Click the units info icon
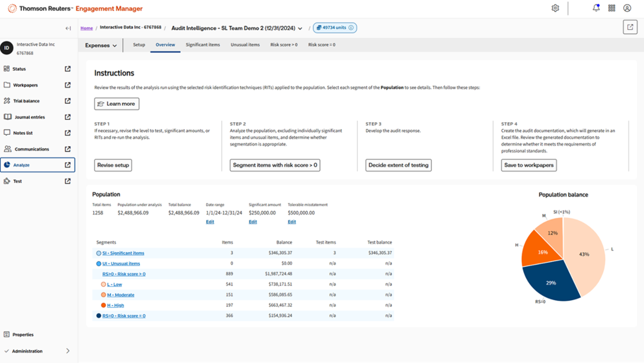 (351, 28)
